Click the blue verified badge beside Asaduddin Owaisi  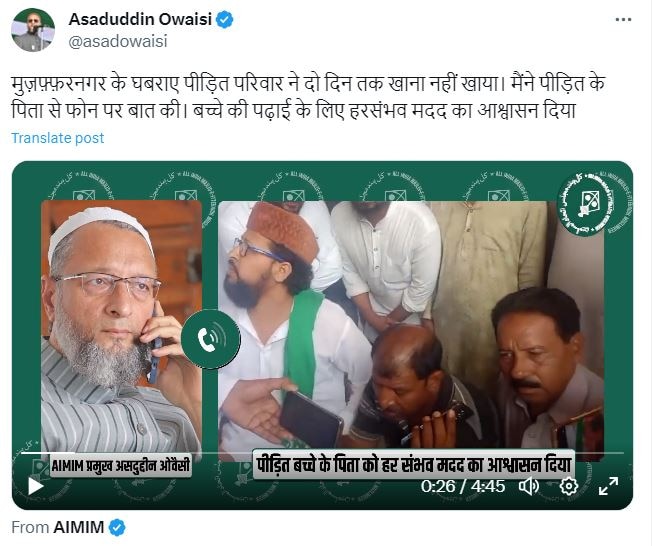tap(225, 20)
